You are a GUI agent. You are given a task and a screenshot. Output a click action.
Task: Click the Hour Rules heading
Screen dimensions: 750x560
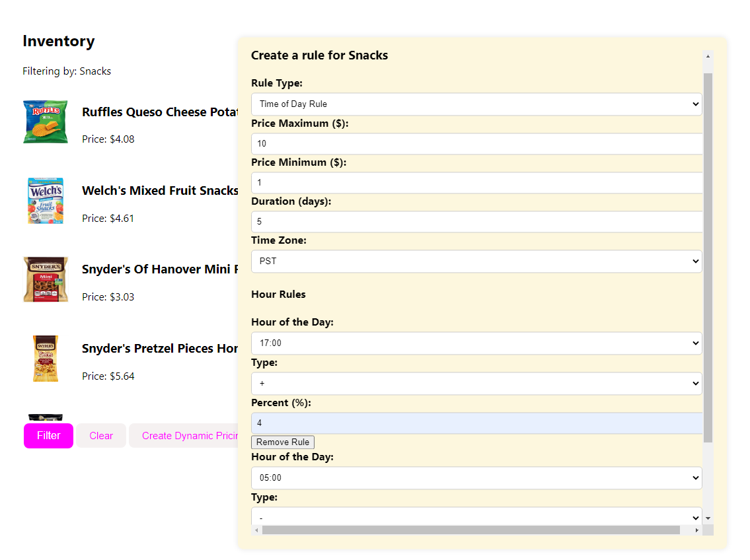278,295
